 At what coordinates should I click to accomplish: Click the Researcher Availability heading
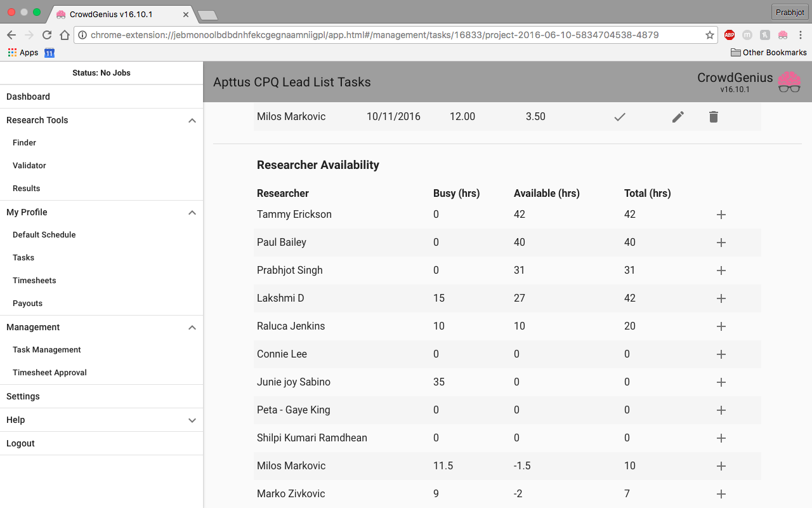(x=318, y=165)
